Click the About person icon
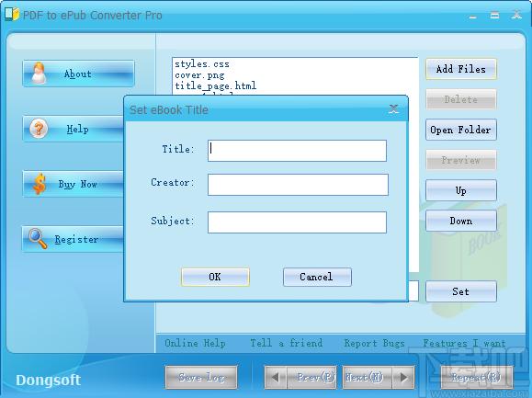532x398 pixels. pyautogui.click(x=39, y=73)
